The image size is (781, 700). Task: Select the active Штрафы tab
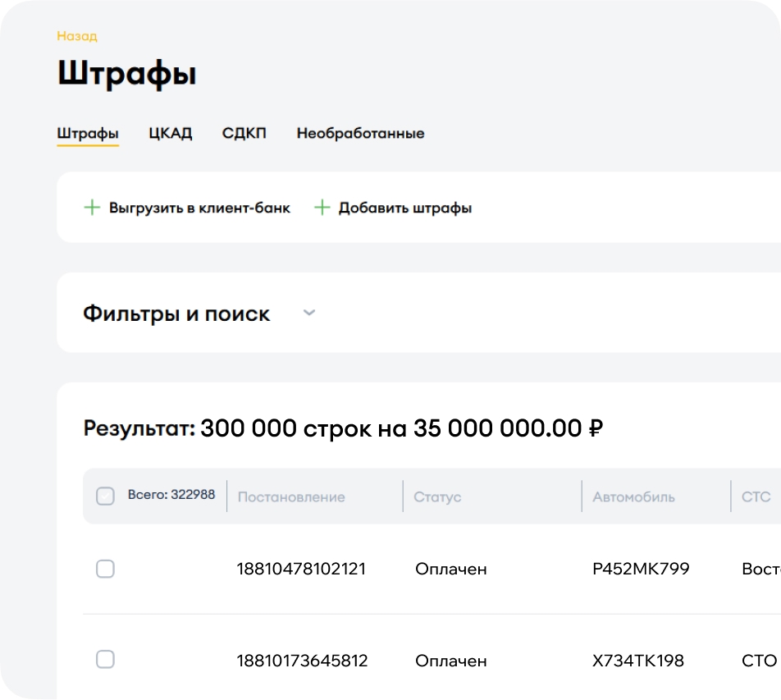click(88, 133)
